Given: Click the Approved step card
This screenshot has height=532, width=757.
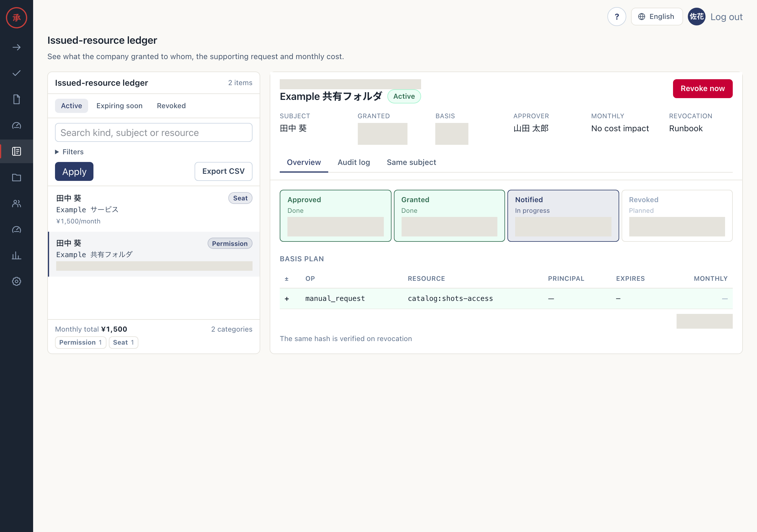Looking at the screenshot, I should point(335,215).
